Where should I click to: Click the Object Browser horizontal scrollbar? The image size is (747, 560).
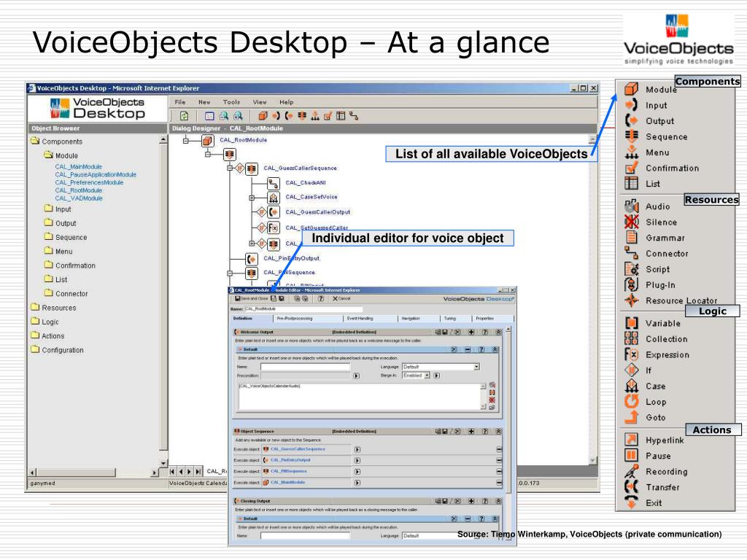pos(93,472)
